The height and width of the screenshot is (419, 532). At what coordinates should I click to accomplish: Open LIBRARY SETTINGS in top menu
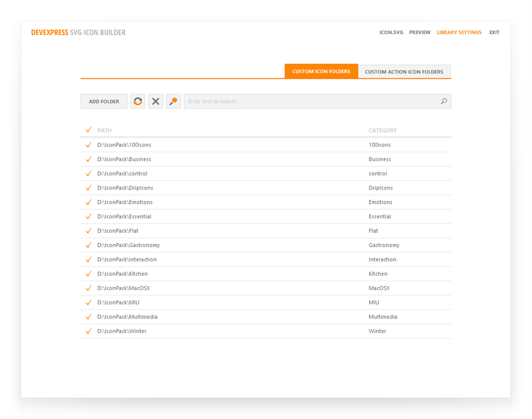point(459,32)
